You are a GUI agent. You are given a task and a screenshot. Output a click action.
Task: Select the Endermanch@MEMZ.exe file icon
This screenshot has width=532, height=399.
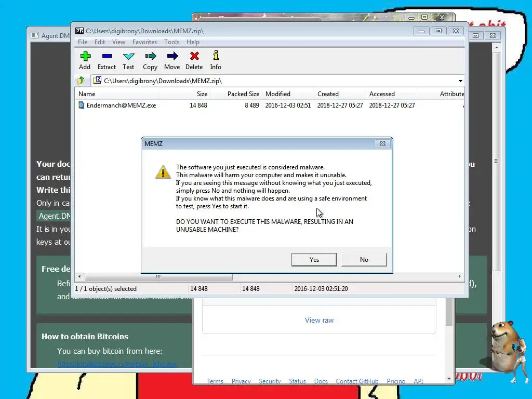click(82, 105)
